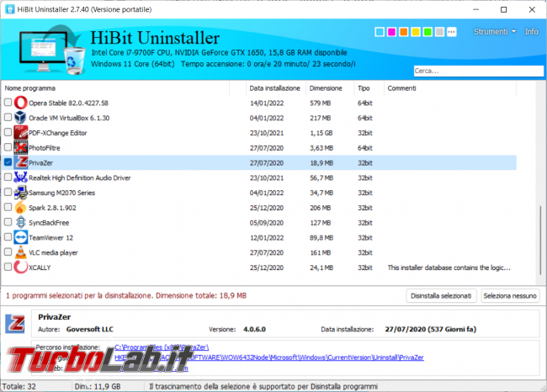The image size is (547, 392).
Task: Tick the XCALLY checkbox
Action: point(8,268)
